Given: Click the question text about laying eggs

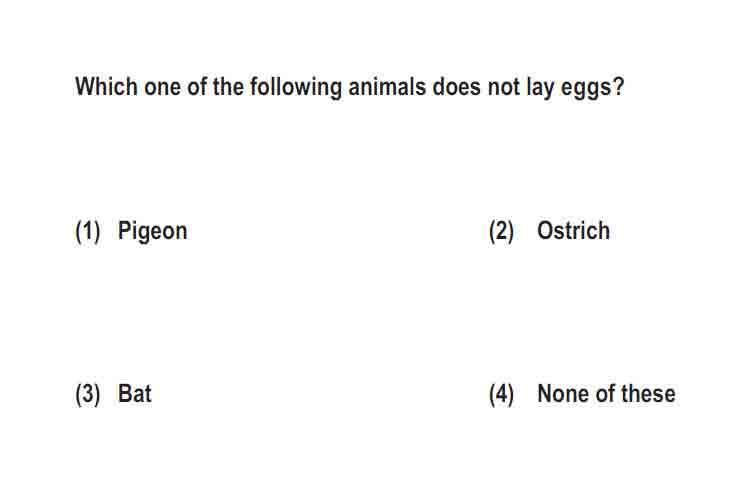Looking at the screenshot, I should [x=350, y=88].
